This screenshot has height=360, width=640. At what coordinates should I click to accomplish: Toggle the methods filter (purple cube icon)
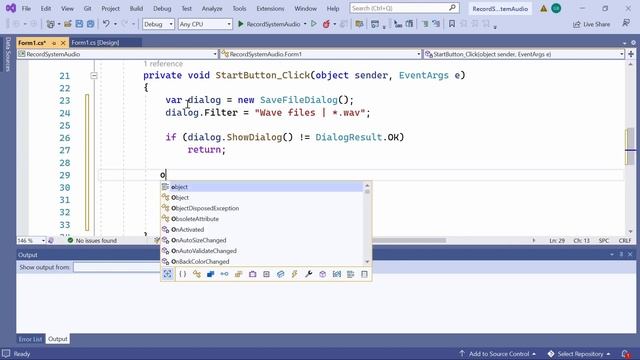pyautogui.click(x=322, y=274)
